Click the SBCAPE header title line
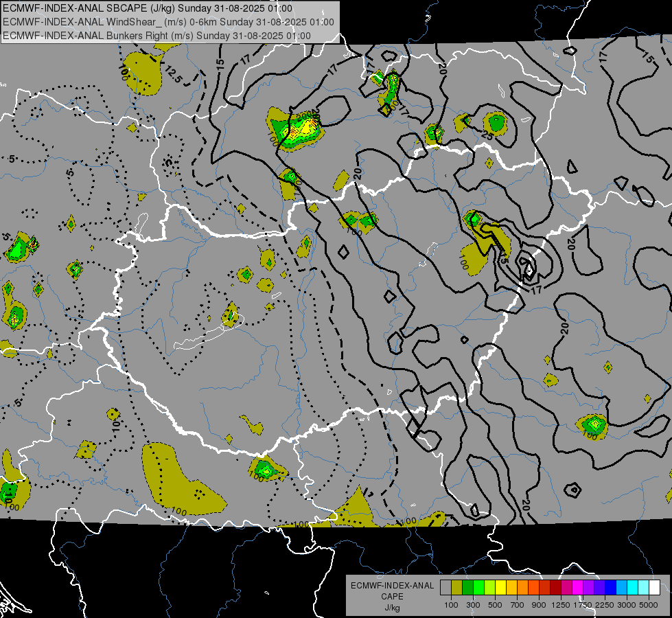The height and width of the screenshot is (618, 672). 148,8
